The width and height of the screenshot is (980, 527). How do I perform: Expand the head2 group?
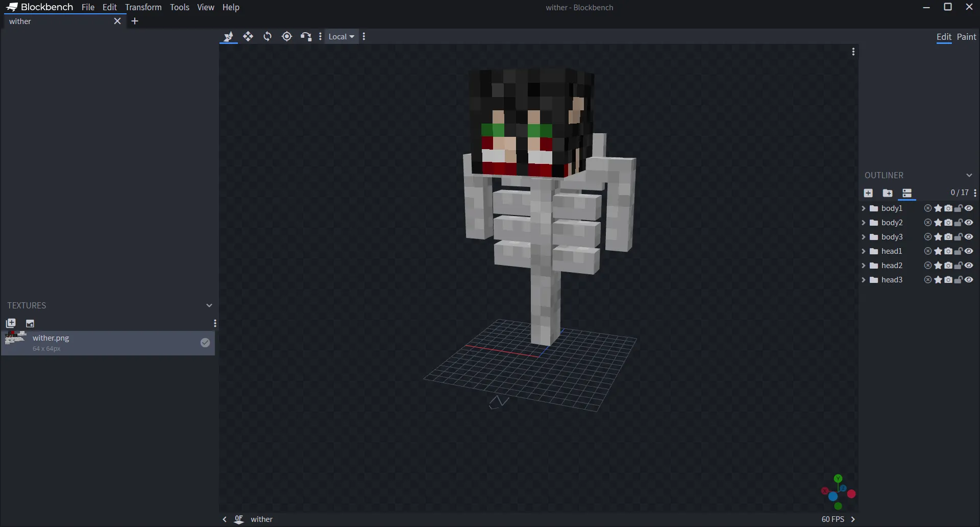(863, 266)
